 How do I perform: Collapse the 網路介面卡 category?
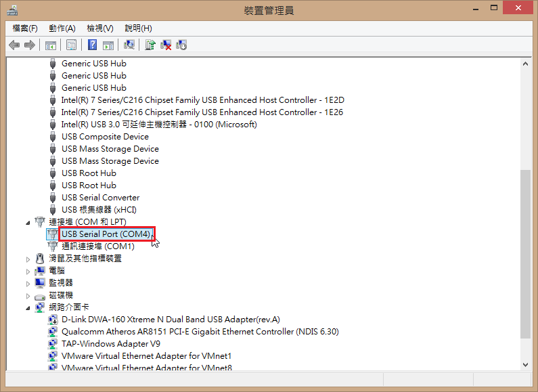pyautogui.click(x=28, y=308)
